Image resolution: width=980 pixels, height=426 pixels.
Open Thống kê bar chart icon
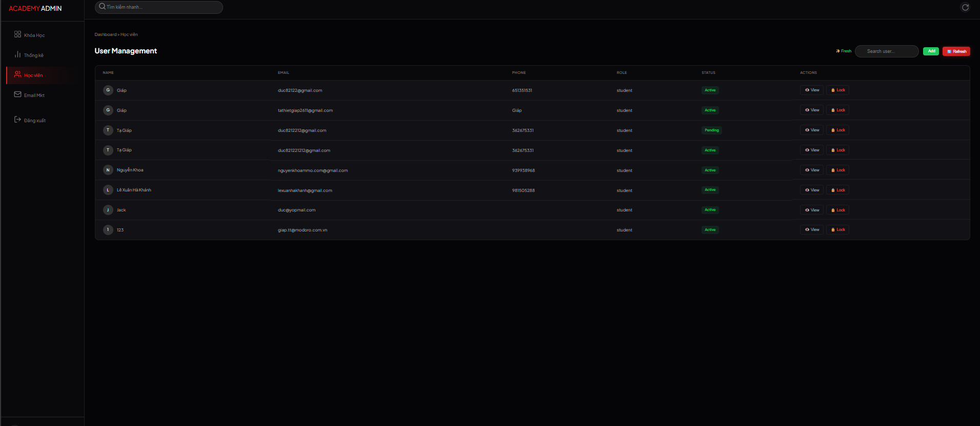coord(17,54)
